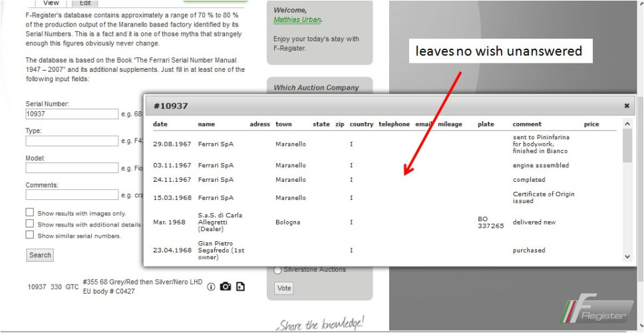Click the 'purchased' comment cell

tap(529, 250)
